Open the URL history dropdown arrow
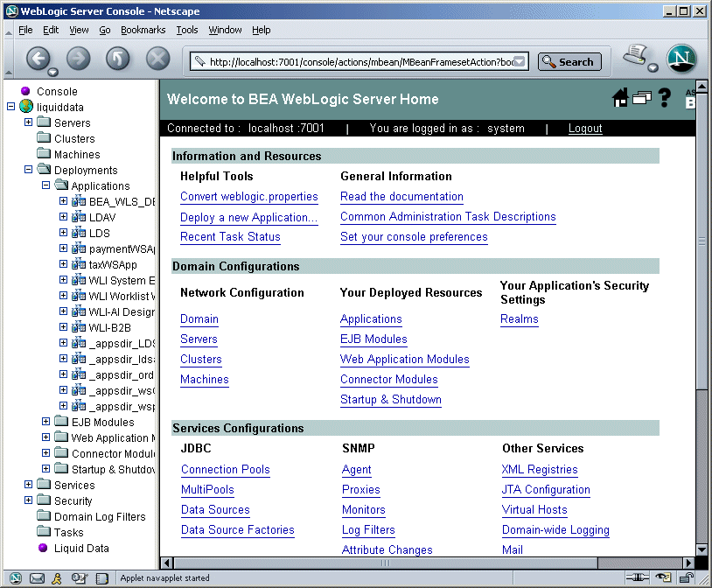The image size is (712, 588). tap(520, 61)
